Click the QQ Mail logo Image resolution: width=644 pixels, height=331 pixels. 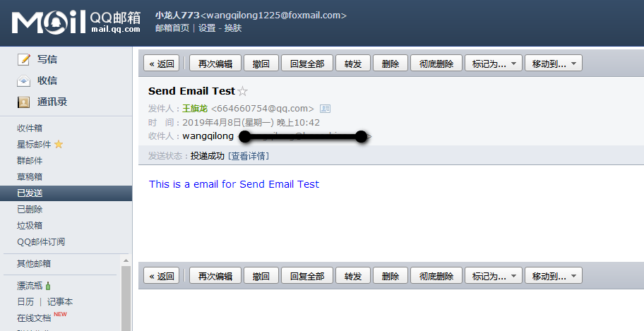click(x=76, y=22)
